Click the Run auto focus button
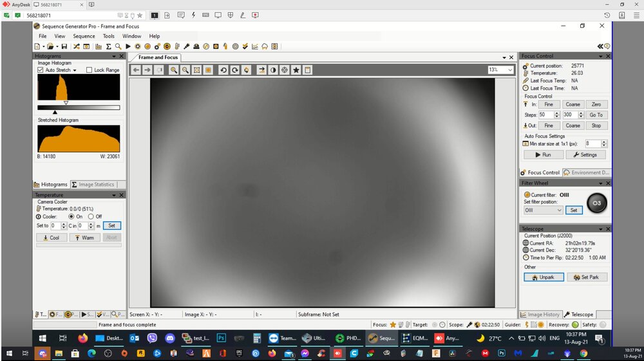This screenshot has height=361, width=644. point(542,155)
